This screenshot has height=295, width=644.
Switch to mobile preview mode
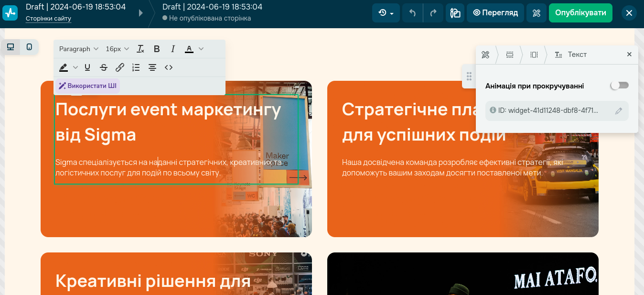click(x=29, y=47)
